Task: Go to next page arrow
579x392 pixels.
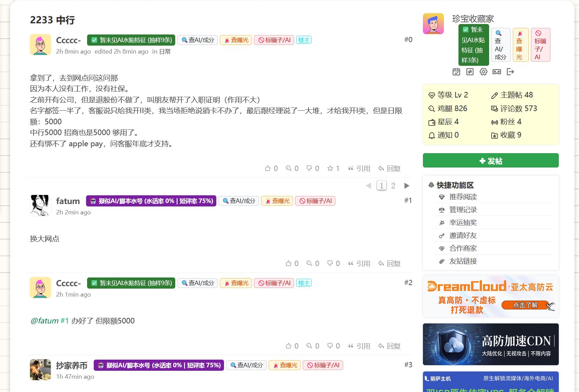Action: coord(407,186)
